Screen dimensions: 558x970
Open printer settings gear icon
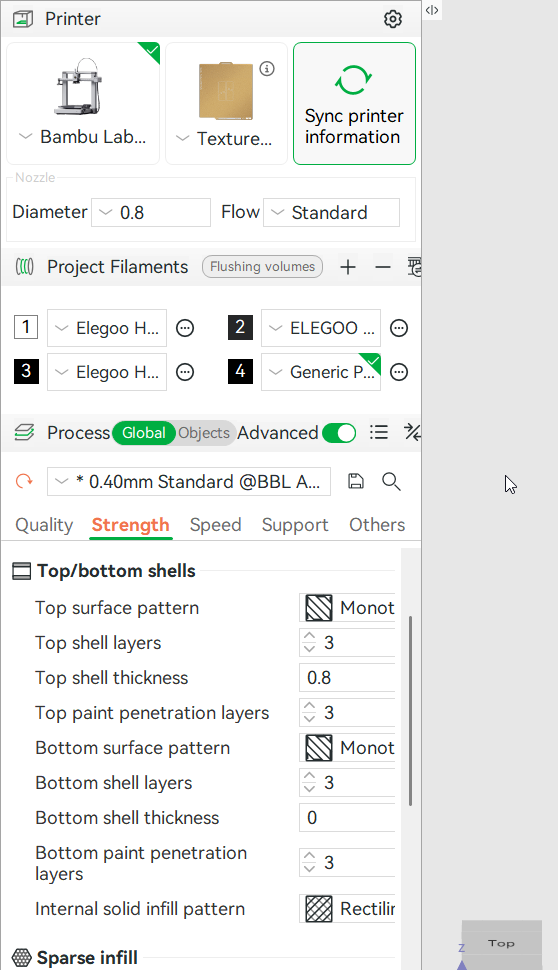[393, 19]
